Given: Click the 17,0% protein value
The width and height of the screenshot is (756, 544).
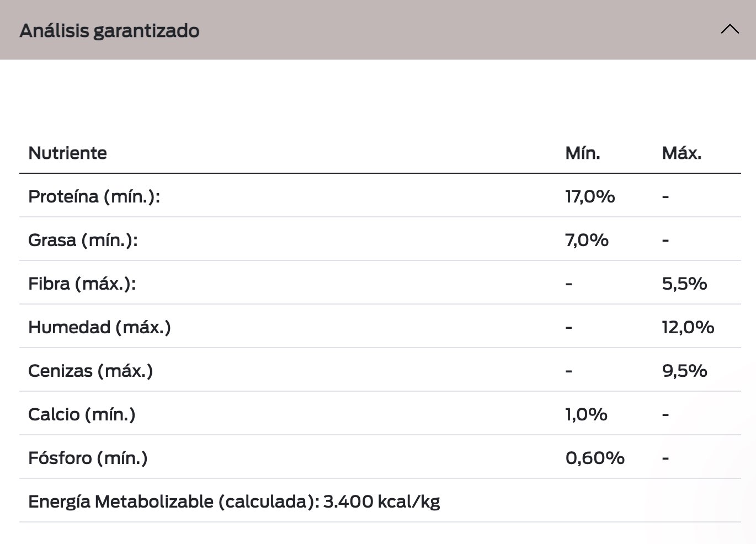Looking at the screenshot, I should [x=590, y=196].
